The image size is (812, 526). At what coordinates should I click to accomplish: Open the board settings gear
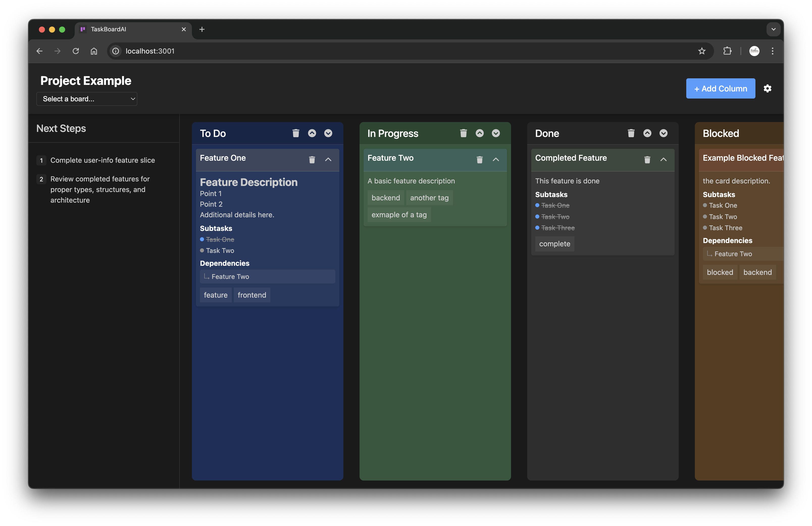tap(767, 88)
